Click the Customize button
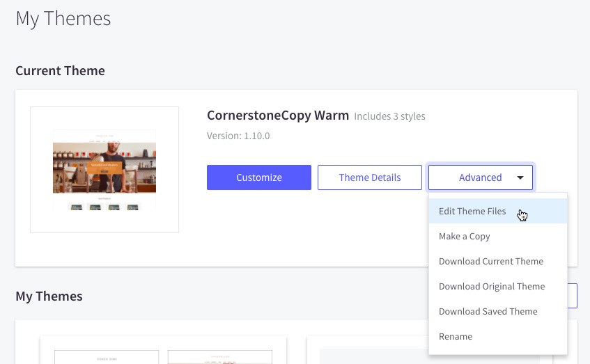This screenshot has height=364, width=590. coord(258,177)
